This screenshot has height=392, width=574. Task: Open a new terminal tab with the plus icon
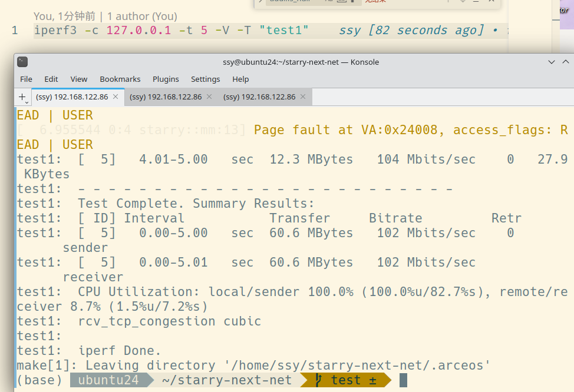(x=21, y=97)
